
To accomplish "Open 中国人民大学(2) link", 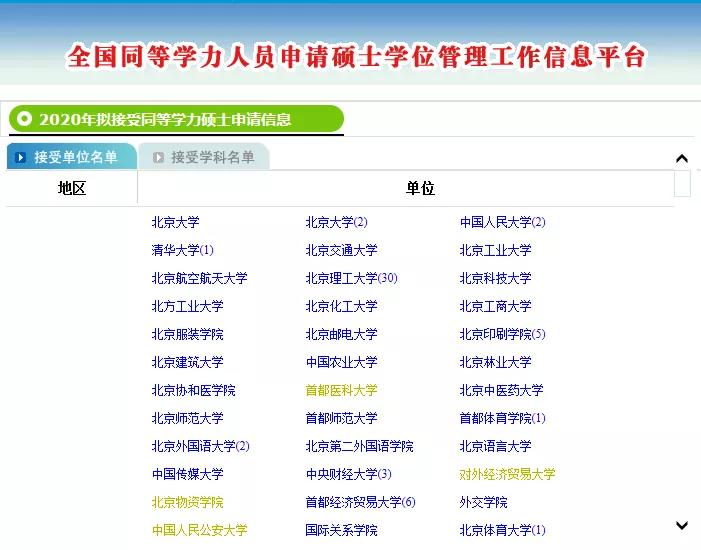I will click(x=503, y=222).
